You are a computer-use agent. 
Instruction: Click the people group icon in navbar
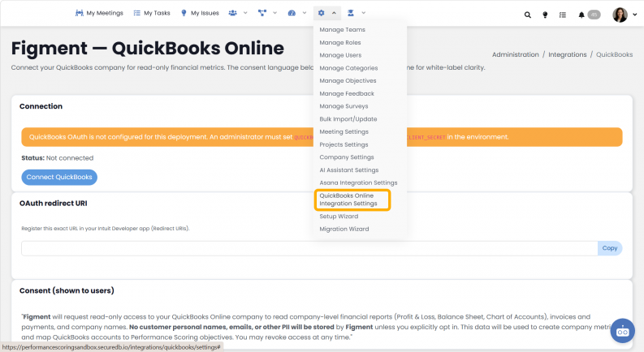tap(232, 13)
